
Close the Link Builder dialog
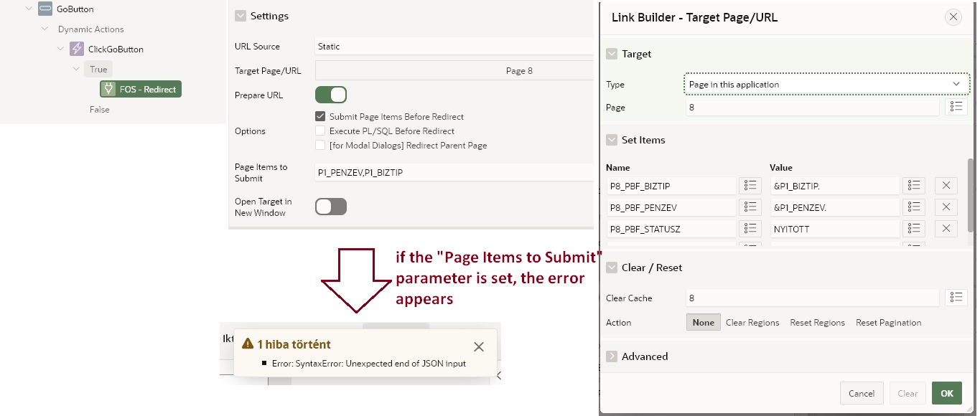pos(953,17)
